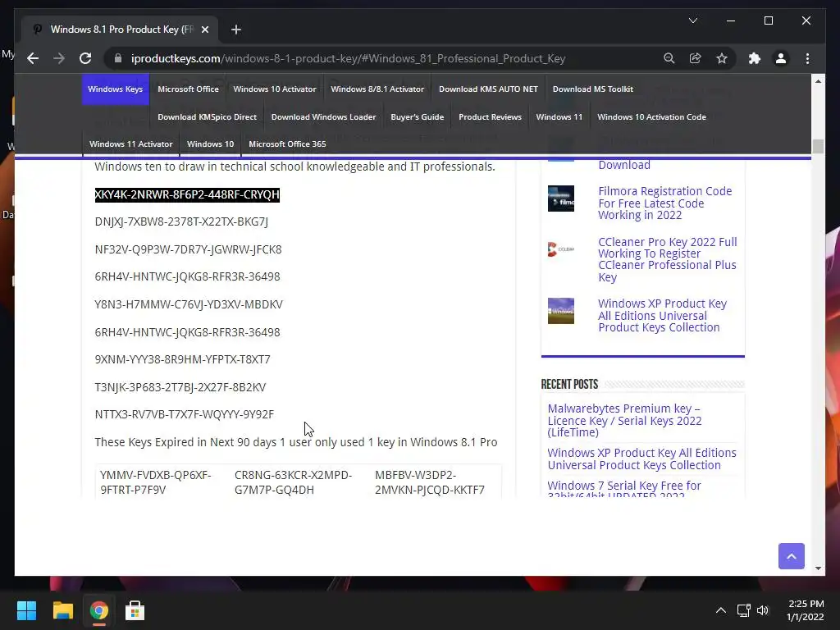Open Windows XP Product Key sidebar link
The width and height of the screenshot is (840, 630).
coord(662,316)
